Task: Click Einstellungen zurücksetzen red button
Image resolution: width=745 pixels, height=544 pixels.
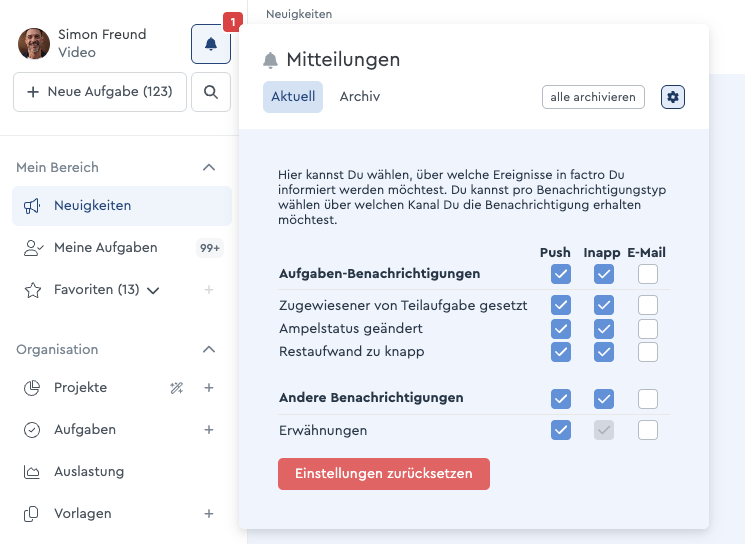Action: click(x=384, y=474)
